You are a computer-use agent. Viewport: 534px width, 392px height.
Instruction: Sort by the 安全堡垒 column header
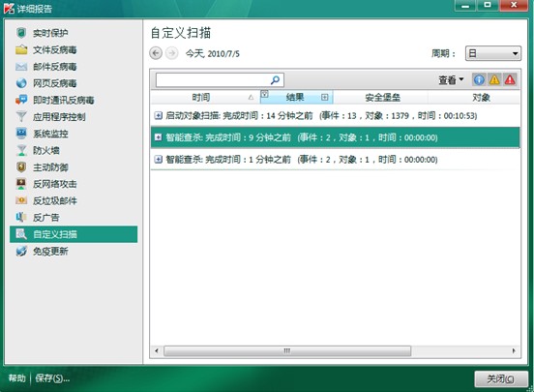pos(382,98)
